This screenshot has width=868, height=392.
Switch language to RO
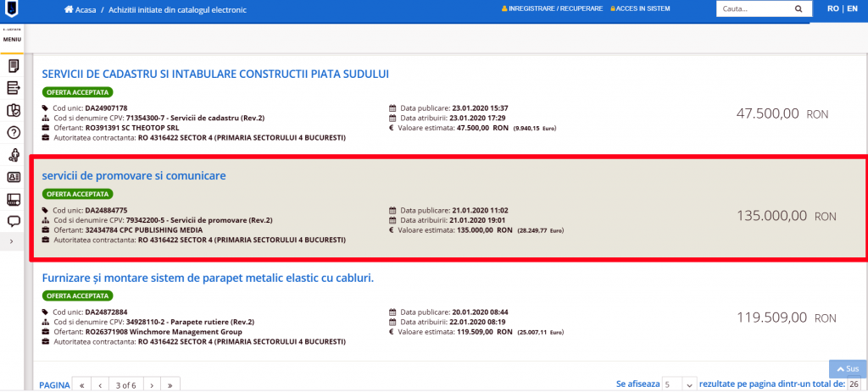pyautogui.click(x=832, y=8)
